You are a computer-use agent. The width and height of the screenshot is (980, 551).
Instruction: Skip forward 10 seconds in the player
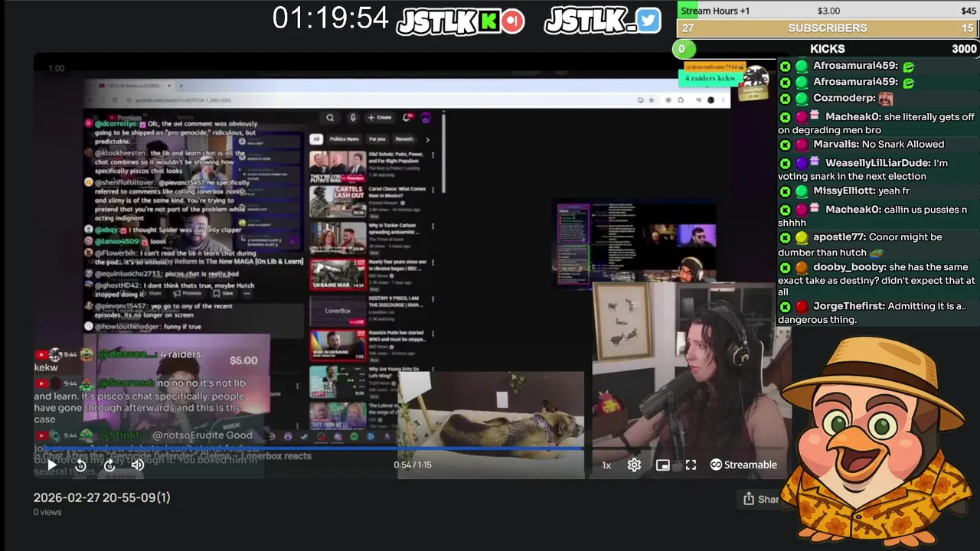click(109, 465)
